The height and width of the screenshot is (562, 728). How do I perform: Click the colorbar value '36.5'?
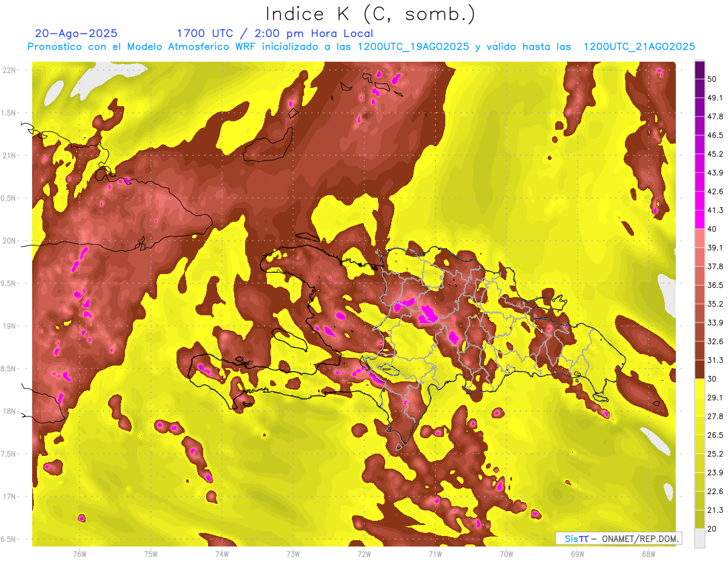[715, 285]
